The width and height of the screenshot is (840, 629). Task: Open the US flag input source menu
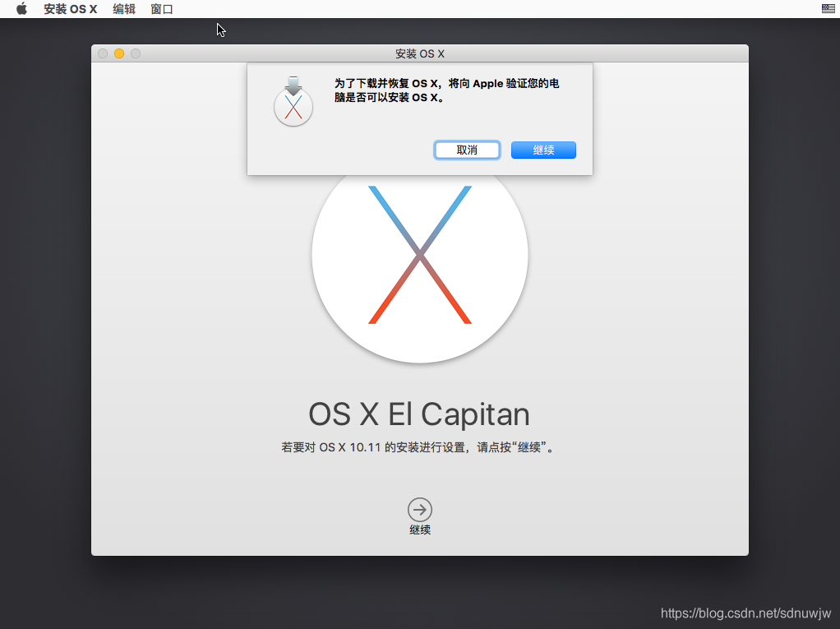[828, 8]
